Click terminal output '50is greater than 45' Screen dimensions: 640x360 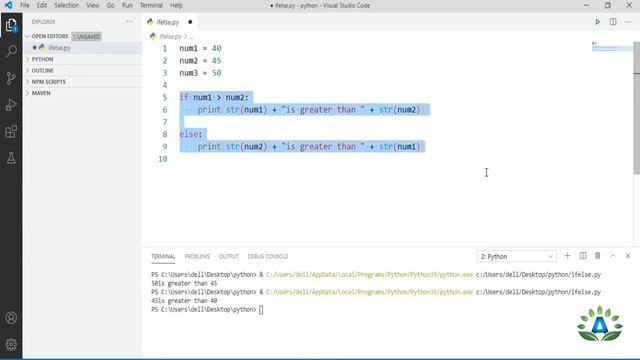point(184,283)
